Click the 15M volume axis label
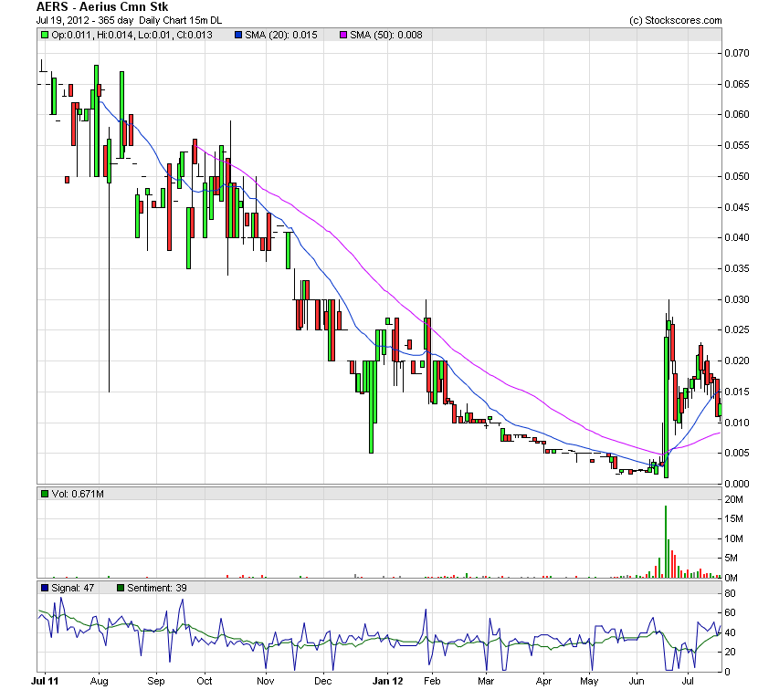 (734, 519)
